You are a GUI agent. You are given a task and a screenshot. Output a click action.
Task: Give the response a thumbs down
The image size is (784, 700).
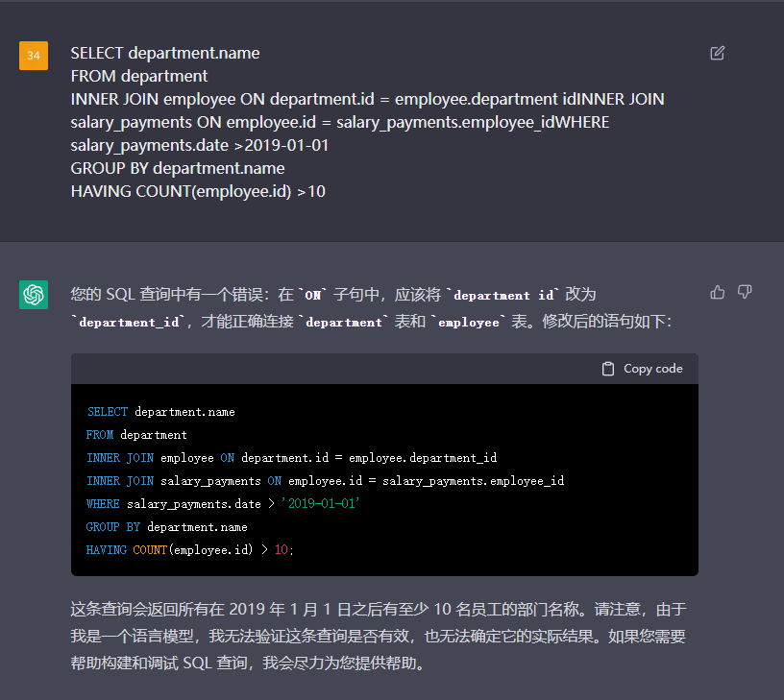tap(745, 292)
